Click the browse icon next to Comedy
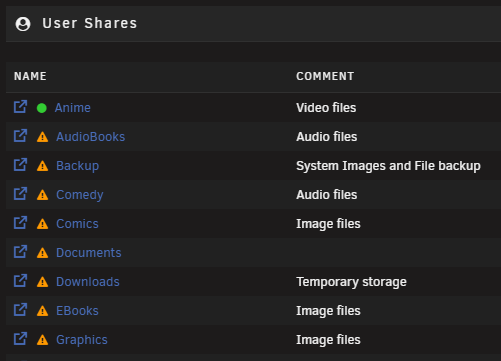The width and height of the screenshot is (501, 361). coord(20,194)
